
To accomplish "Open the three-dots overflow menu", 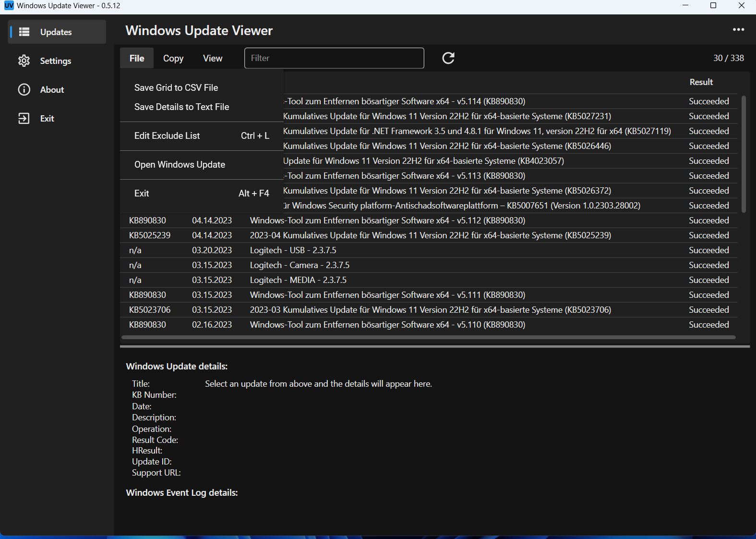I will click(738, 30).
